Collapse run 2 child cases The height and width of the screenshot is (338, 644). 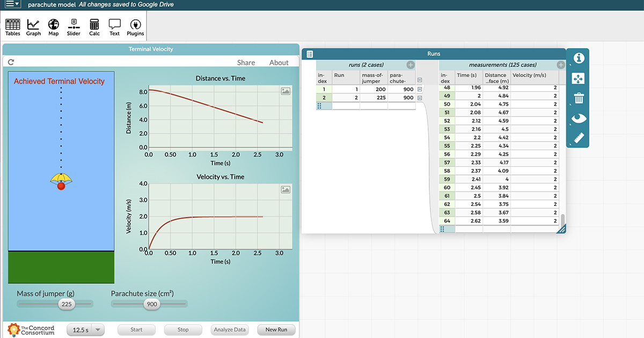click(x=420, y=98)
